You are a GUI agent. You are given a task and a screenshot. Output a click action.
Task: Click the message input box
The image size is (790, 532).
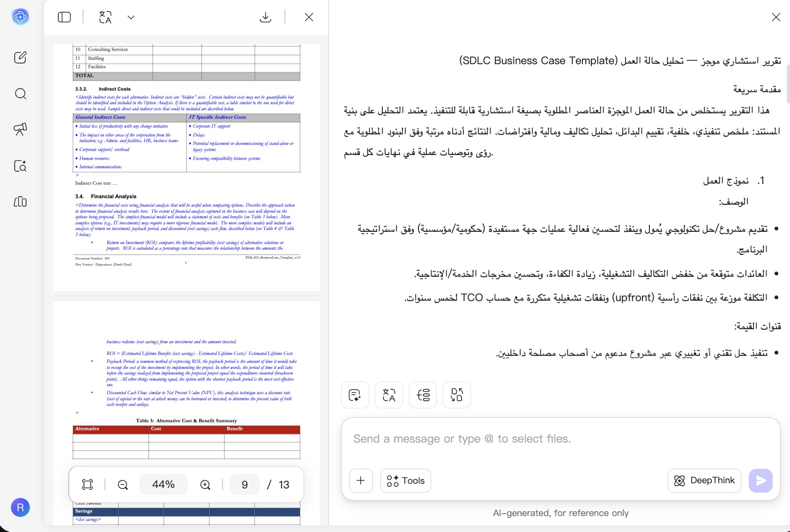(x=560, y=439)
